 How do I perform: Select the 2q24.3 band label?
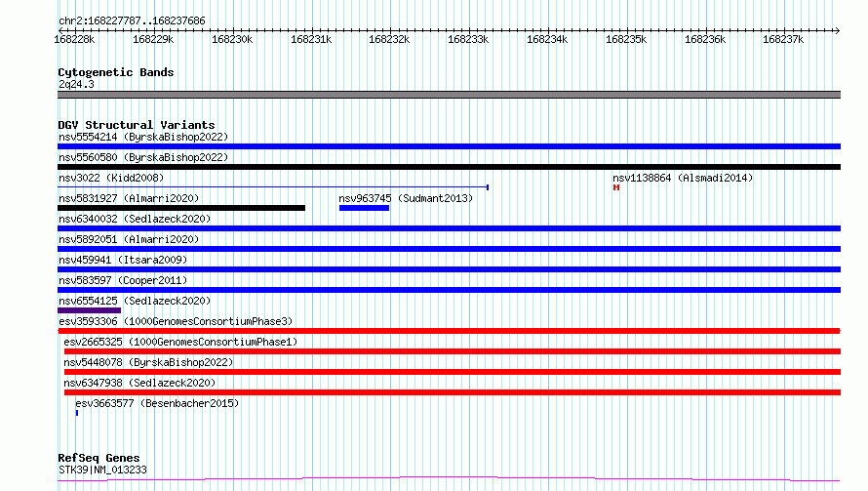point(76,84)
